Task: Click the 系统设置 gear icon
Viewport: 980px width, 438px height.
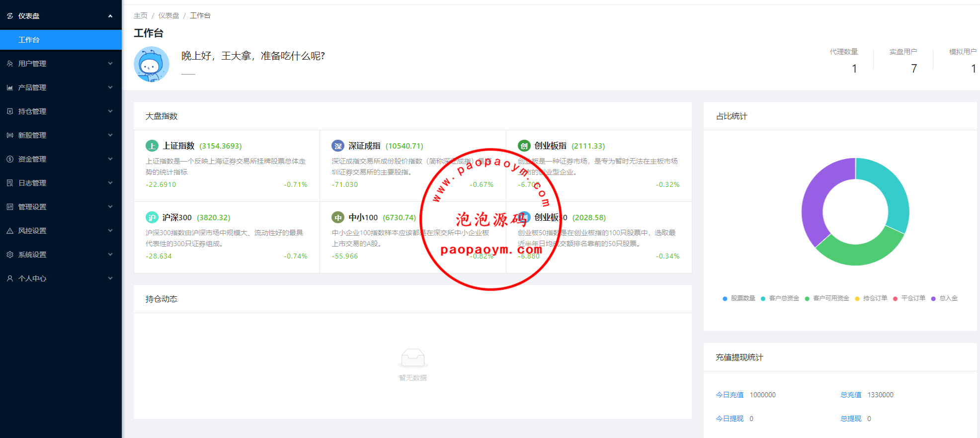Action: click(10, 255)
